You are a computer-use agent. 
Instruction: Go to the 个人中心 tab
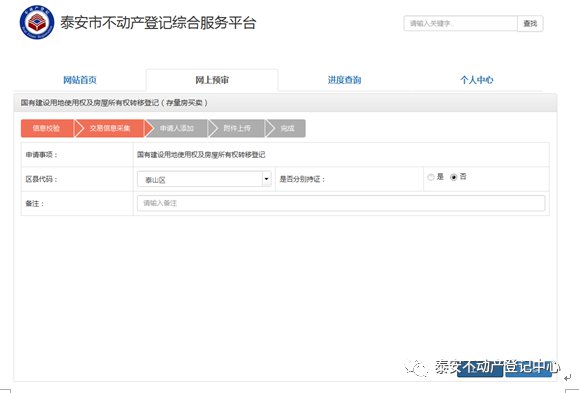[476, 80]
